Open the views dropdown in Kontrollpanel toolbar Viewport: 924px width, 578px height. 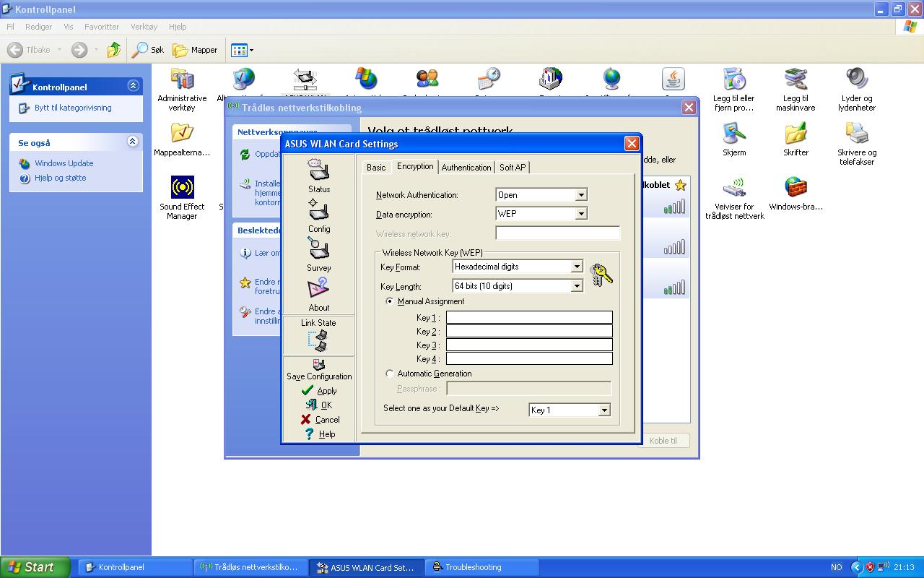pos(242,50)
